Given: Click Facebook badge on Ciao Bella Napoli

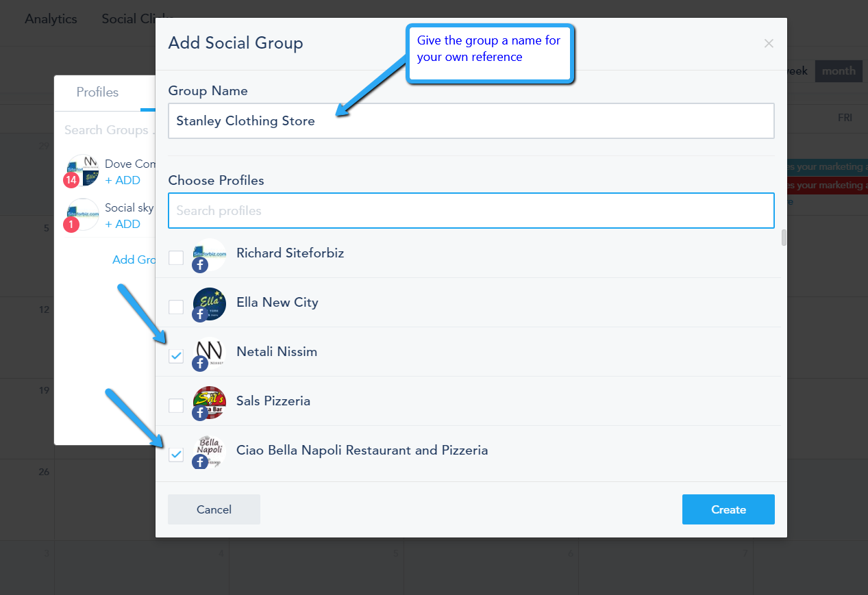Looking at the screenshot, I should (200, 462).
